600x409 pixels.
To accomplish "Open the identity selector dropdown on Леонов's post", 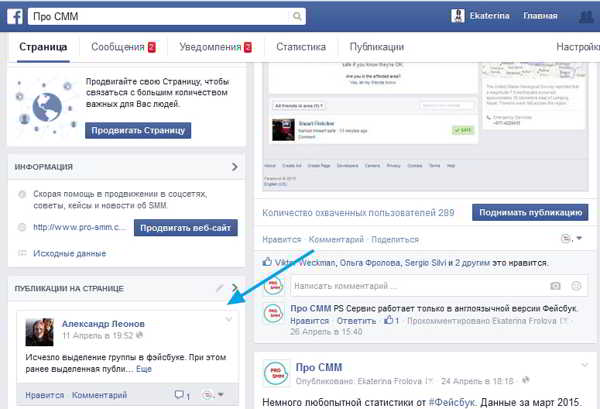I will coord(213,394).
